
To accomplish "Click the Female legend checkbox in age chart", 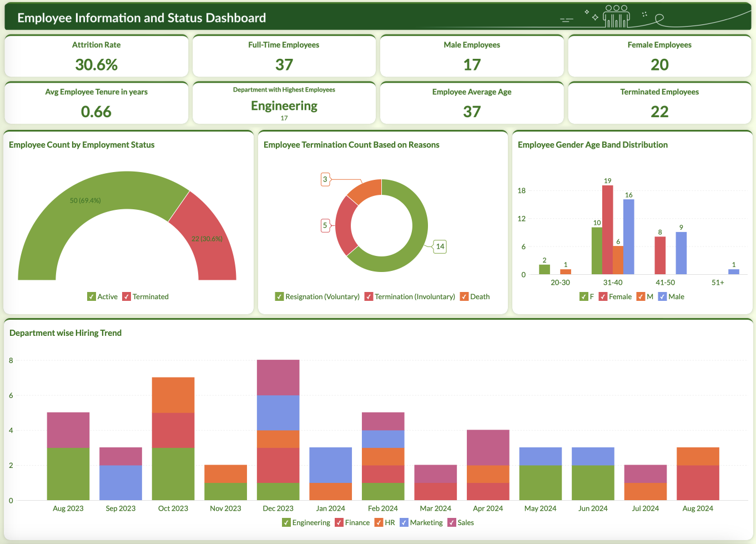I will [603, 296].
